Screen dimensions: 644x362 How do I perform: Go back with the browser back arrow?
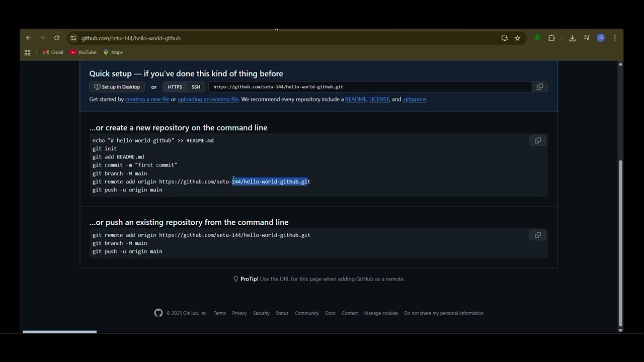point(28,38)
